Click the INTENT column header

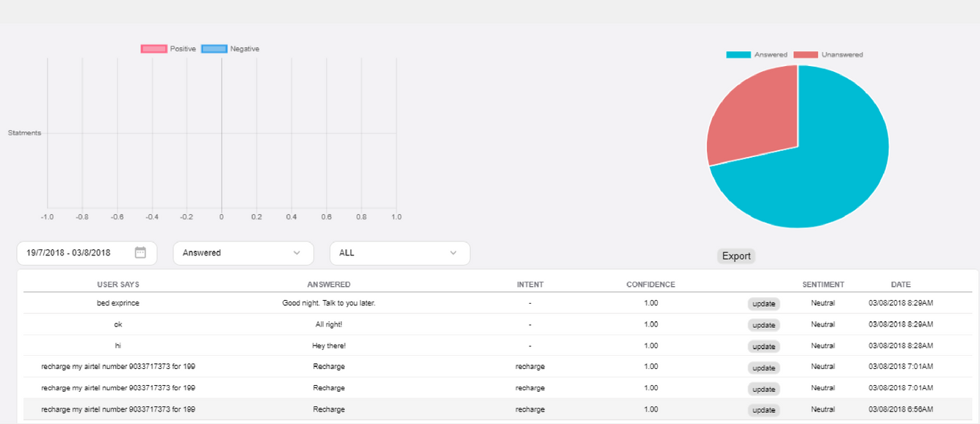tap(530, 285)
